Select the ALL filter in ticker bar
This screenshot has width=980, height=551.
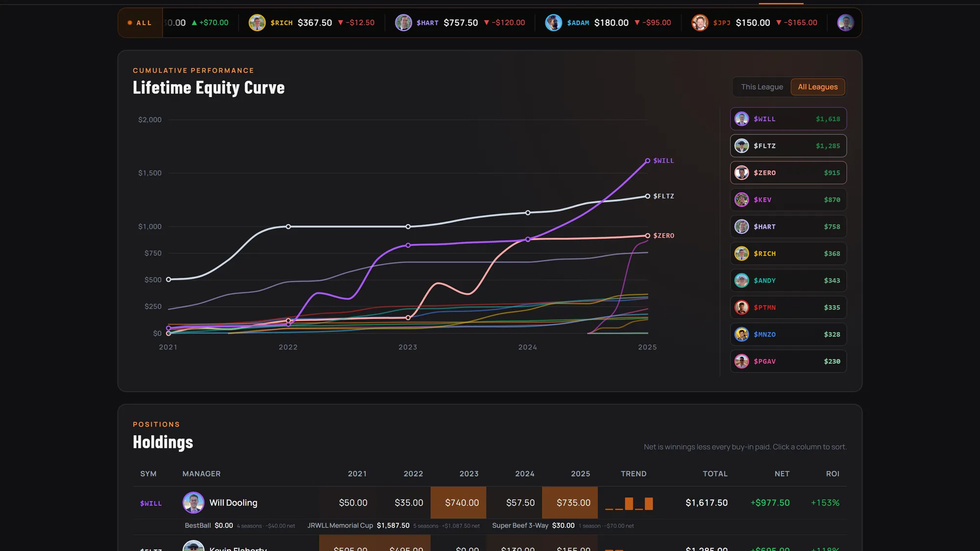(x=140, y=23)
